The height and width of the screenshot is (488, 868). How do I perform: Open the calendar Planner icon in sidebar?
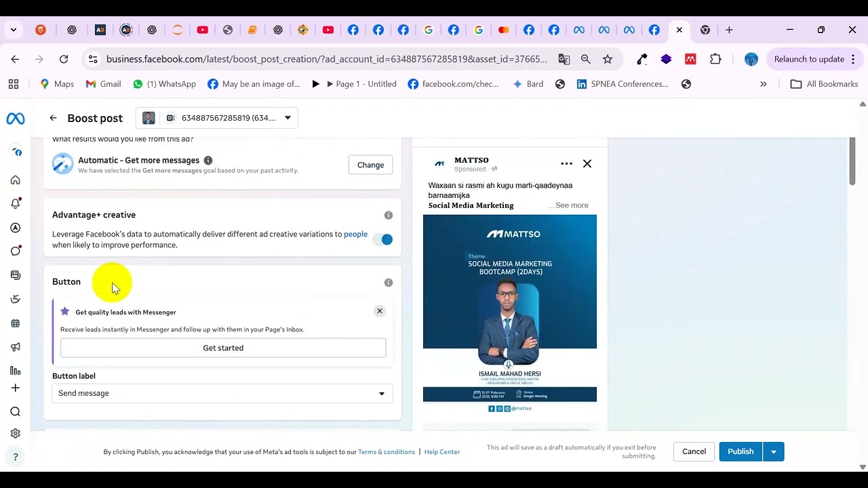pyautogui.click(x=16, y=323)
